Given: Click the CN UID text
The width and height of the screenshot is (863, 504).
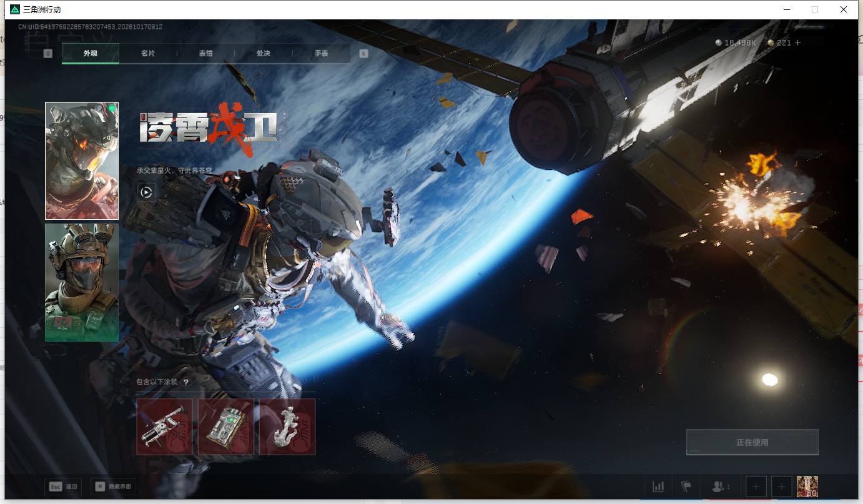Looking at the screenshot, I should [91, 27].
